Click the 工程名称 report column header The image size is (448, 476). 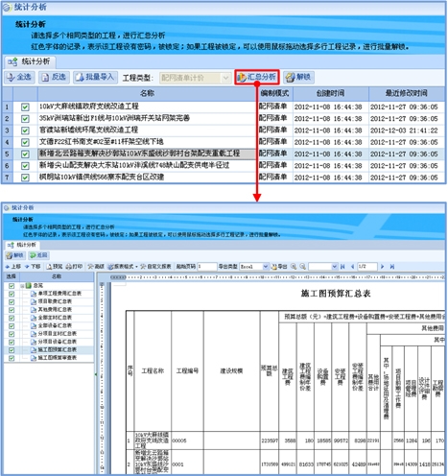coord(153,371)
